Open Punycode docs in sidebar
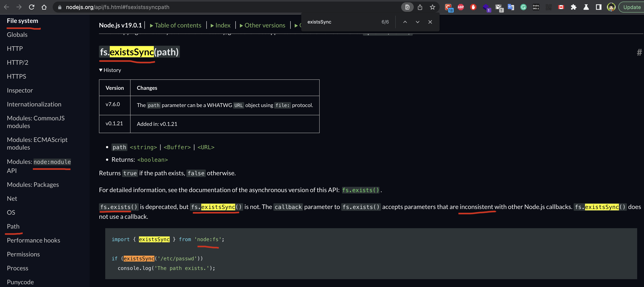Image resolution: width=644 pixels, height=287 pixels. [x=20, y=282]
